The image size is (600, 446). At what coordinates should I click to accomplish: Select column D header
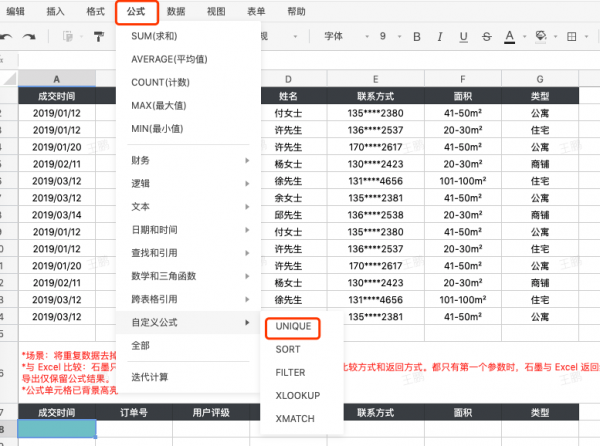coord(288,79)
